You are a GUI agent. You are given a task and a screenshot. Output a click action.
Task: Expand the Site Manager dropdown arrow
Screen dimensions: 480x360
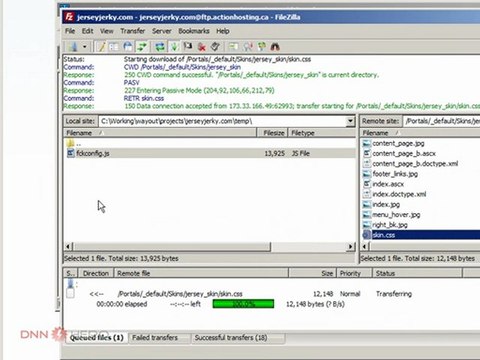click(85, 47)
